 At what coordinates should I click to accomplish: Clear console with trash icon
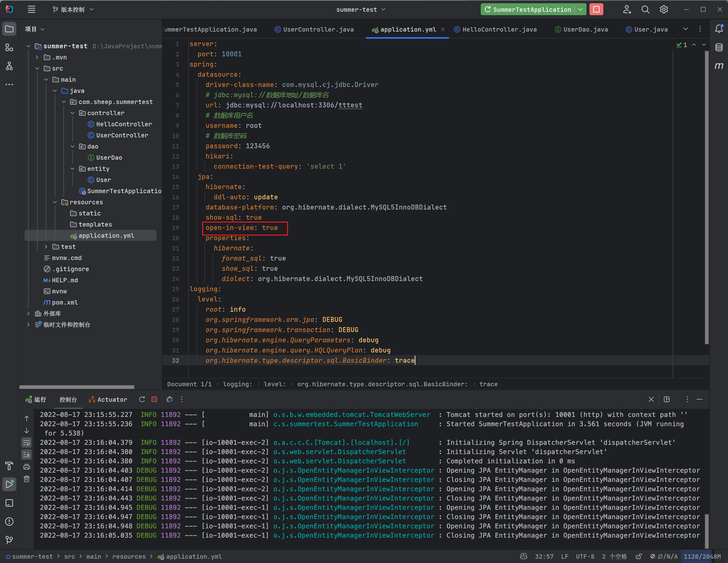[x=27, y=479]
